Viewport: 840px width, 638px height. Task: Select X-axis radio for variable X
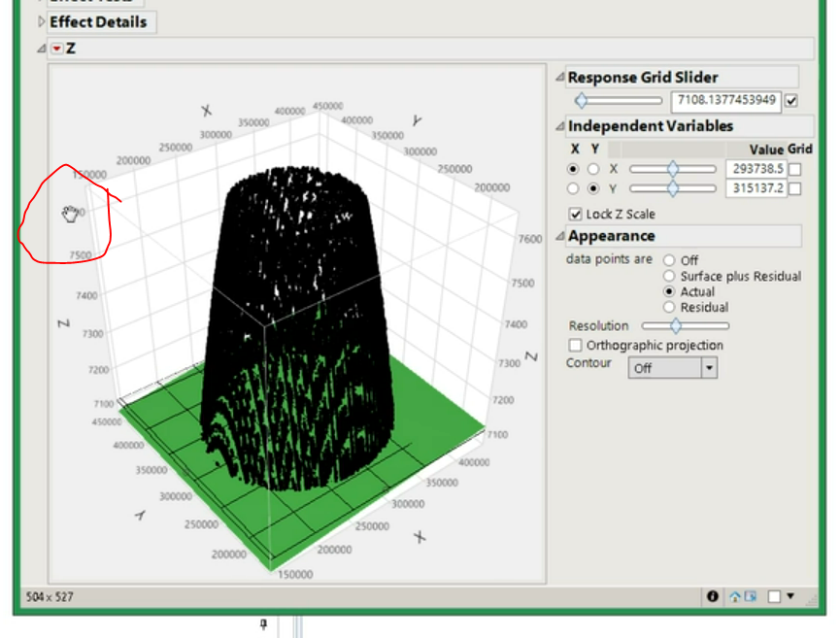pos(573,169)
